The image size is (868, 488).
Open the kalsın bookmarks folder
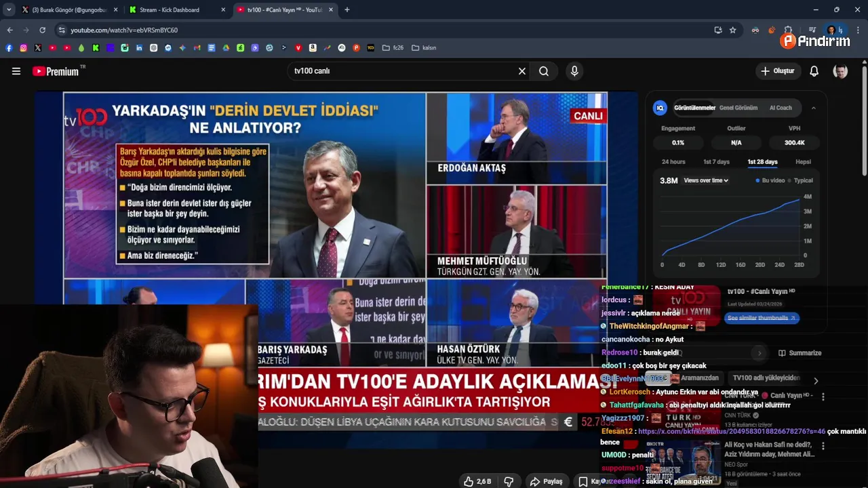click(424, 48)
